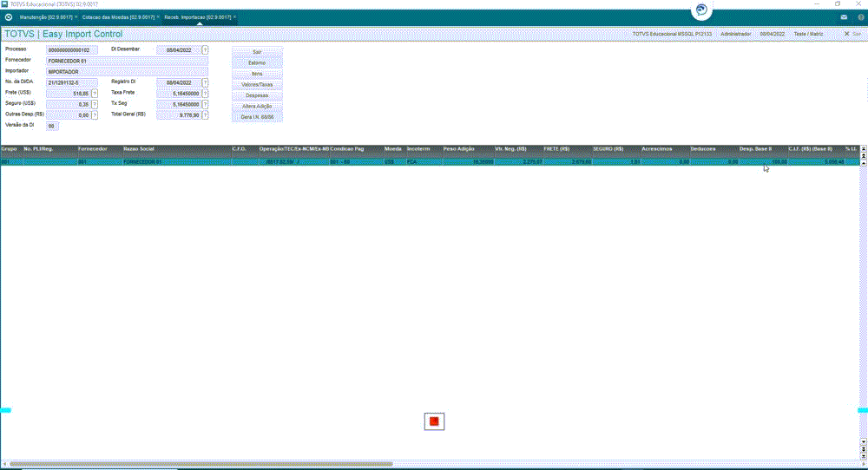Focus the Outras Desp (R$) field
This screenshot has width=868, height=470.
click(x=68, y=115)
